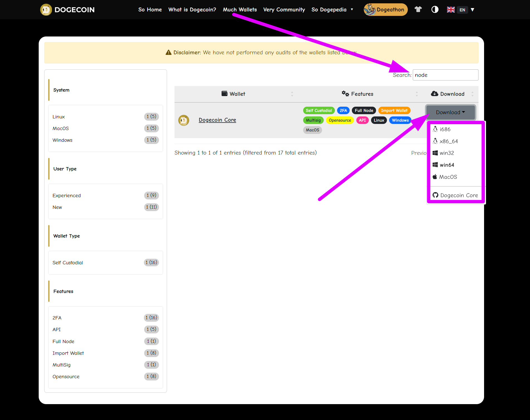The image size is (530, 420).
Task: Collapse the Features filter heading
Action: click(63, 291)
